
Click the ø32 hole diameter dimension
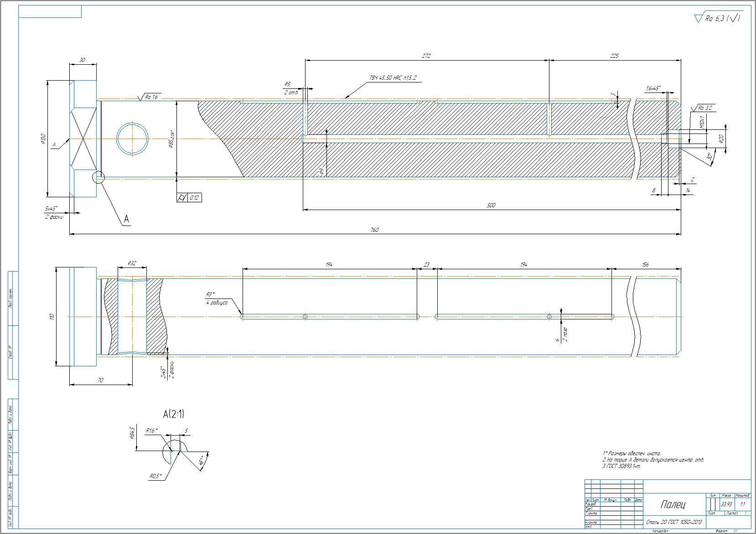pos(132,263)
